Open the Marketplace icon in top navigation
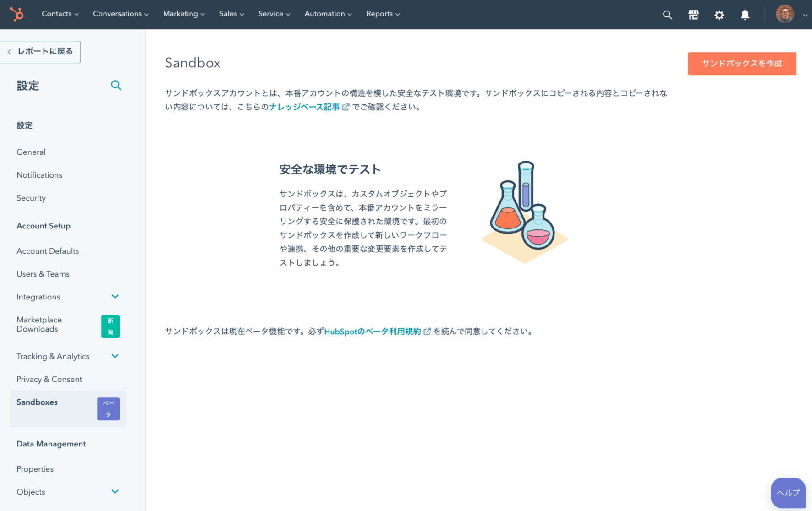 693,14
